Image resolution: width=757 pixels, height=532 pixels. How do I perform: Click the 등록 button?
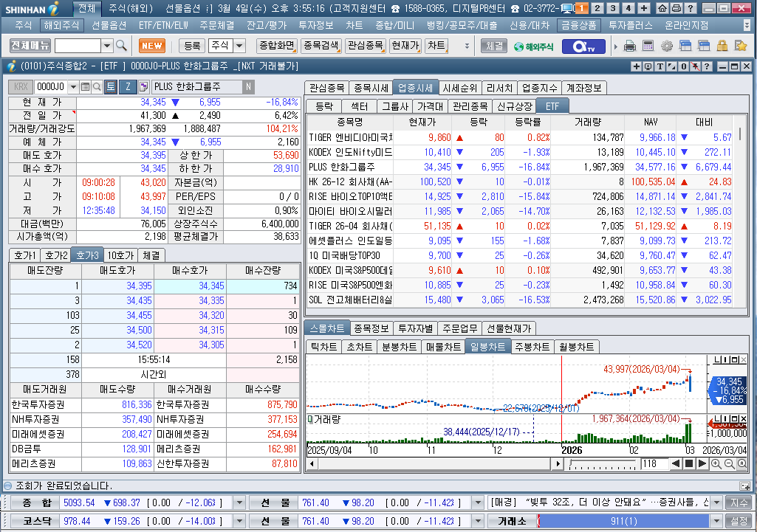(x=192, y=46)
